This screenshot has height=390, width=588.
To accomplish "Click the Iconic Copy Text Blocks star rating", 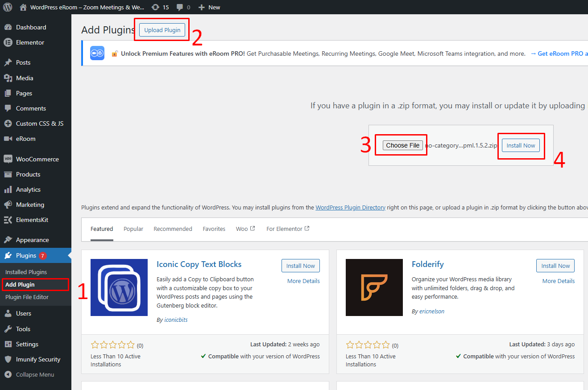I will coord(112,345).
